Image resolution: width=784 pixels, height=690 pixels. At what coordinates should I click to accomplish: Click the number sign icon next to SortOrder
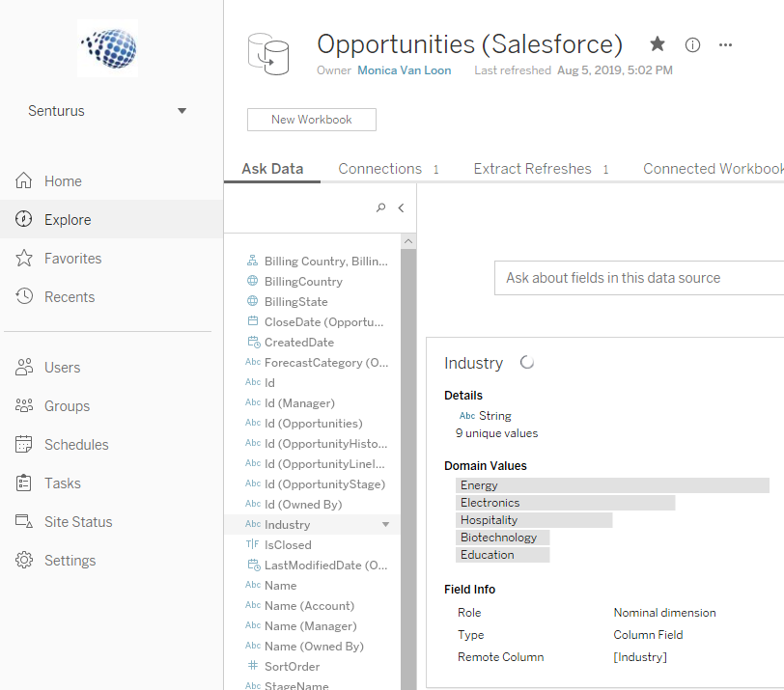click(251, 666)
